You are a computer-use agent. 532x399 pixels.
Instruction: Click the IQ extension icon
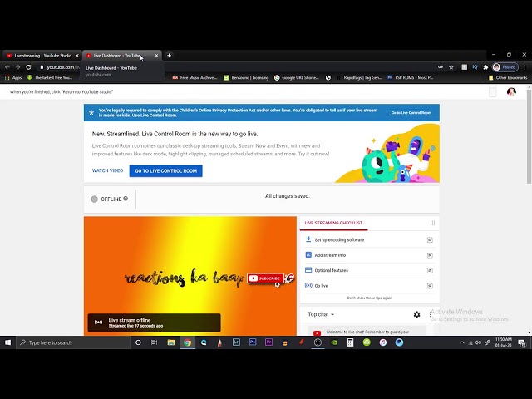pyautogui.click(x=475, y=67)
